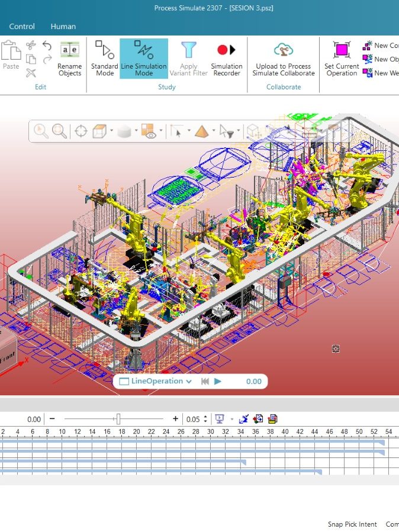The image size is (399, 532).
Task: Click Upload to Process Simulate Collaborate
Action: coord(284,59)
